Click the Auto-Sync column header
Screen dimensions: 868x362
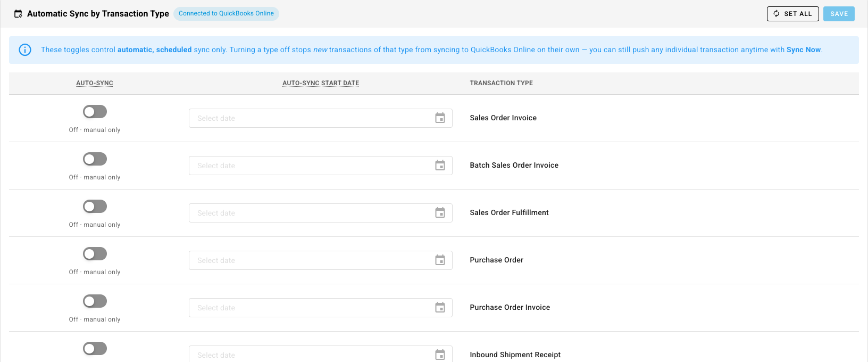click(95, 83)
